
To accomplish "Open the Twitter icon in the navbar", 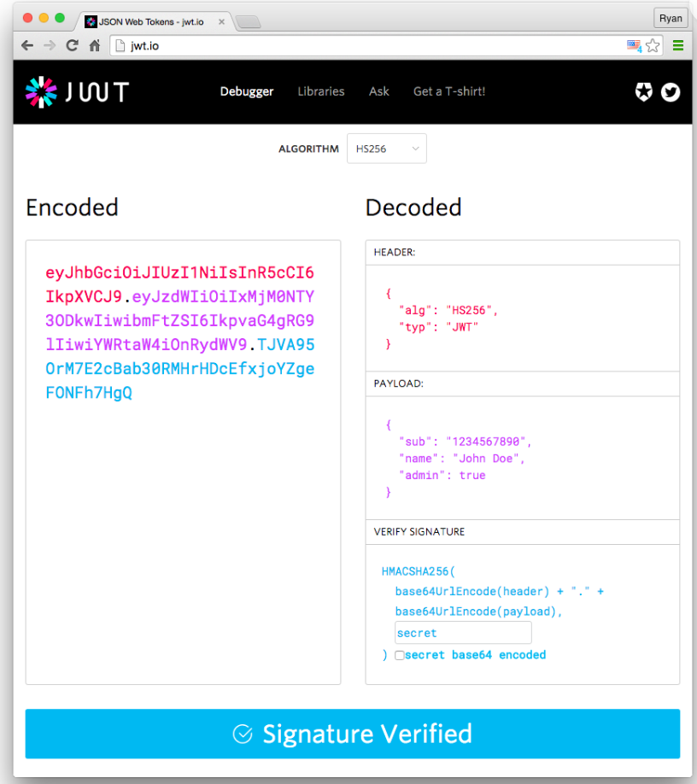I will (x=671, y=91).
